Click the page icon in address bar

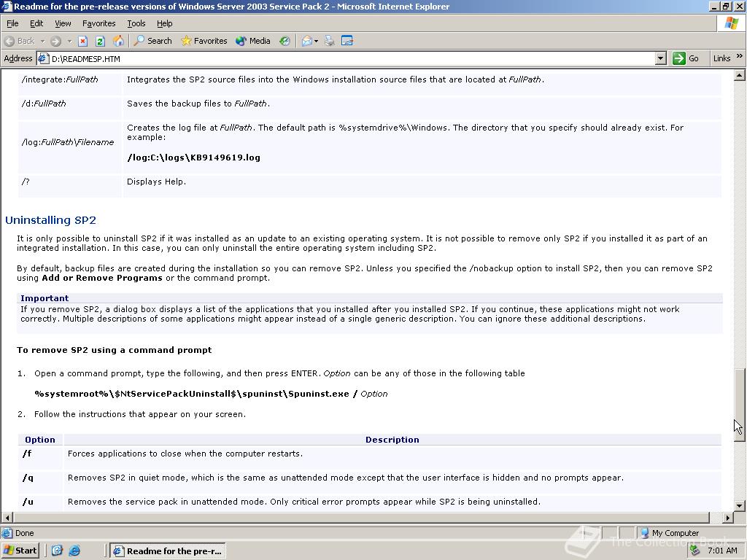coord(43,58)
